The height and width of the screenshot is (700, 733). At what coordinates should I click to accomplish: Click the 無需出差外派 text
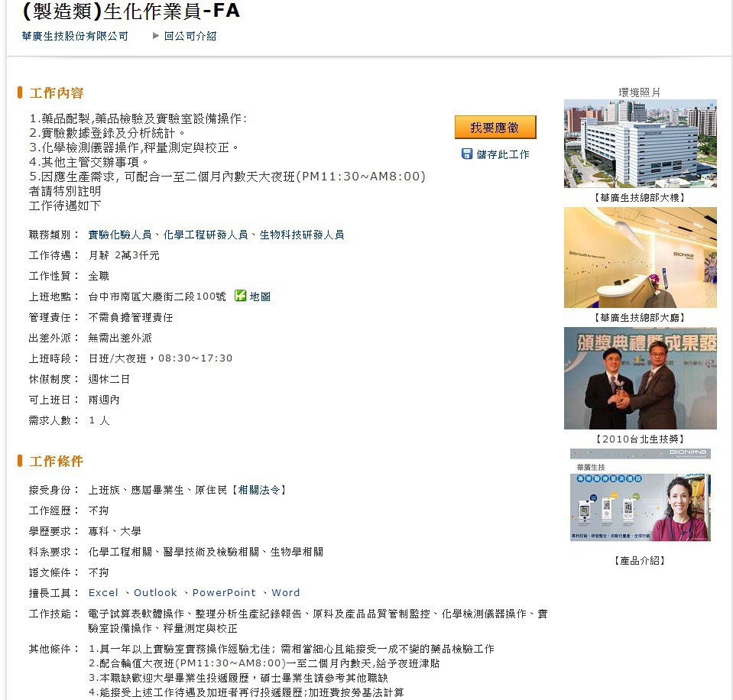[x=120, y=338]
